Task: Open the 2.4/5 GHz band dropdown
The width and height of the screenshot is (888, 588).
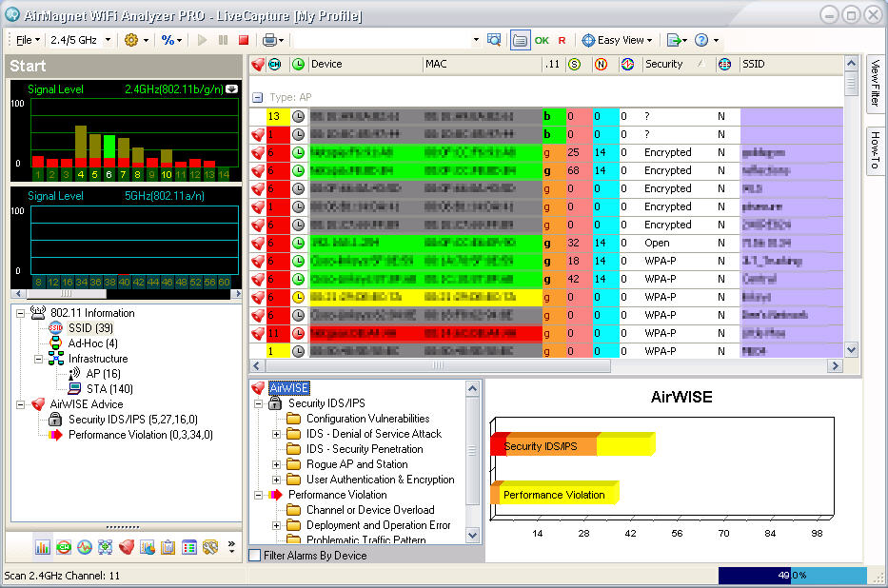Action: pyautogui.click(x=80, y=40)
